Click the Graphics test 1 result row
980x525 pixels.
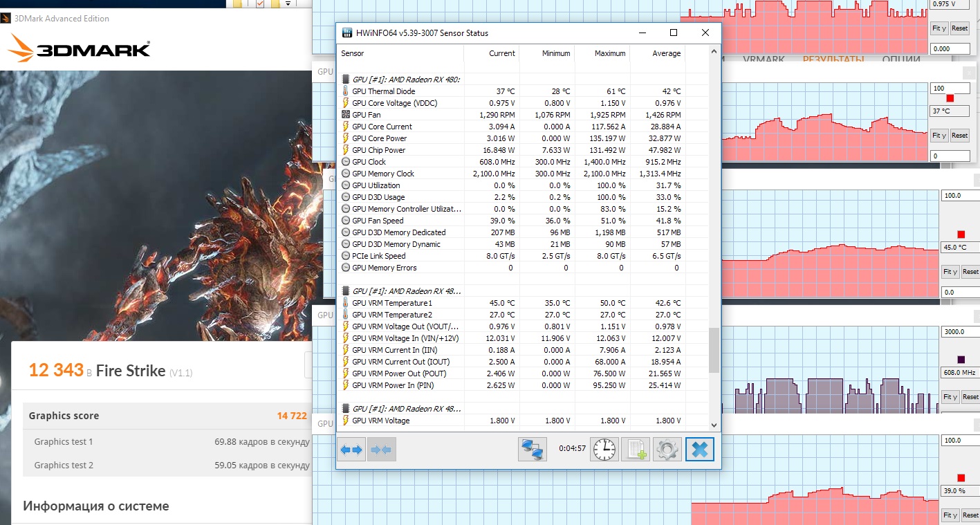tap(167, 441)
